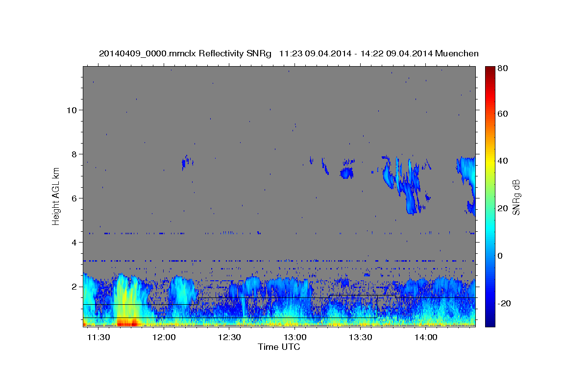This screenshot has height=392, width=588.
Task: Click the 12:30 time tick label
Action: [229, 337]
